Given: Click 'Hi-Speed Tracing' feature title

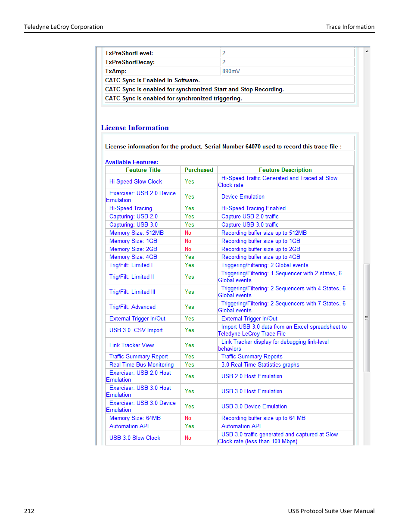Looking at the screenshot, I should (x=131, y=208).
